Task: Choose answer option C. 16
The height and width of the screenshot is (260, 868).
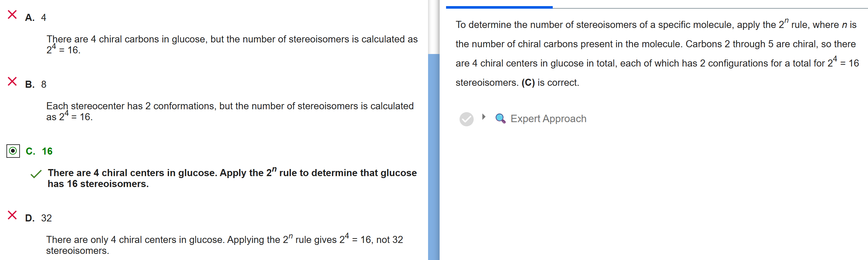Action: point(39,151)
